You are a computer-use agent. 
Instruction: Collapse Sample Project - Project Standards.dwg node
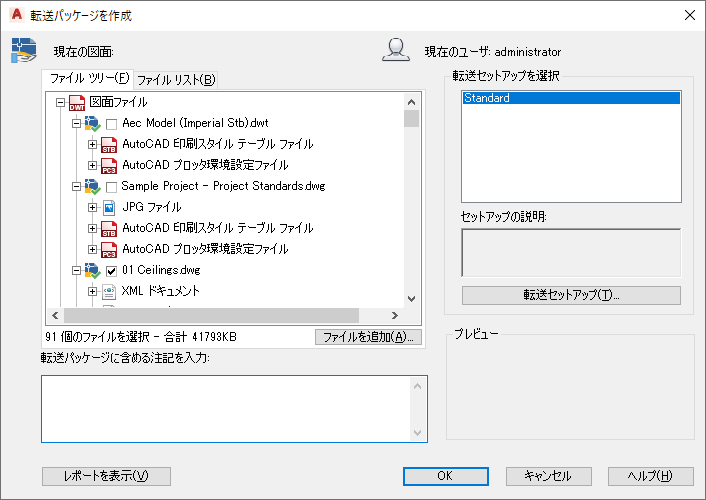77,186
